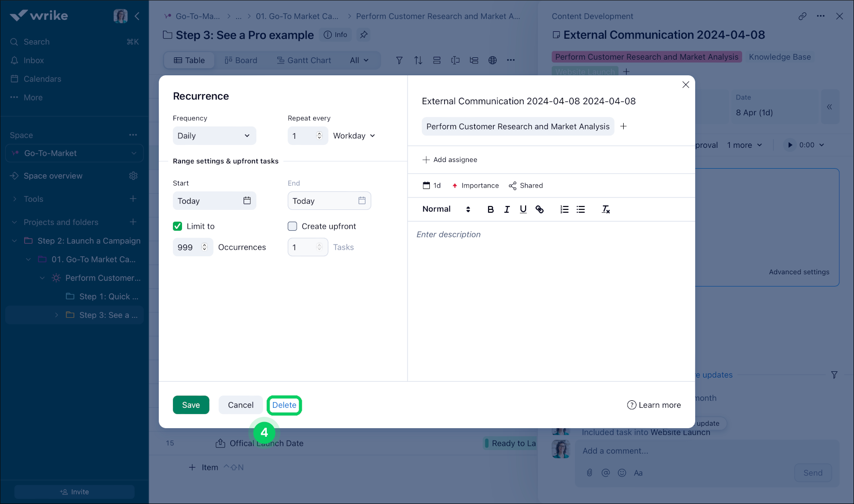The width and height of the screenshot is (854, 504).
Task: Open the Normal text style dropdown
Action: tap(446, 209)
